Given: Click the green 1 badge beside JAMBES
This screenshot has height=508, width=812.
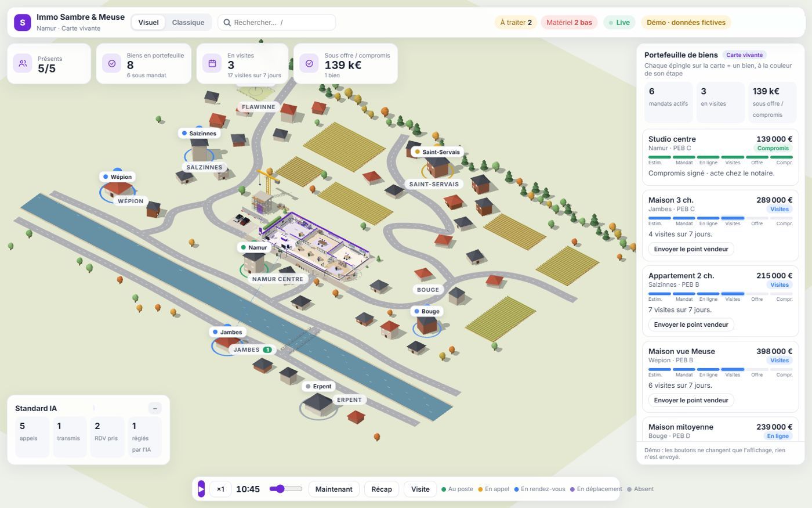Looking at the screenshot, I should coord(267,350).
